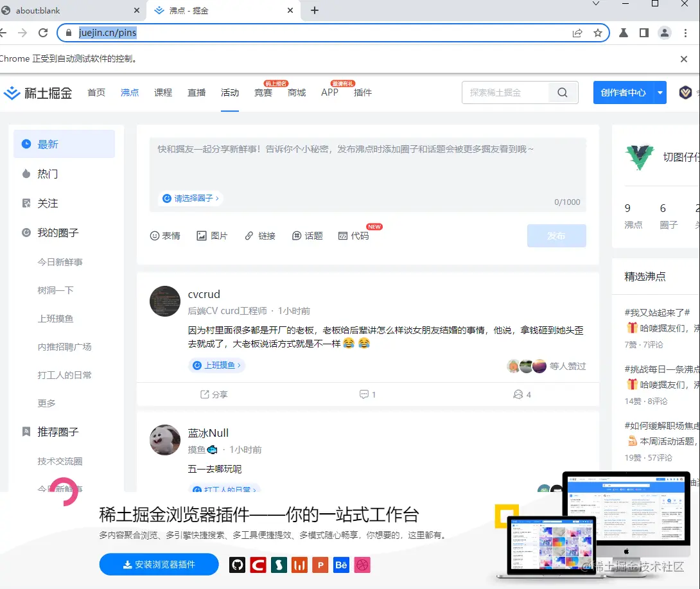Viewport: 700px width, 589px height.
Task: Close the 沸点 - 掘金 tab
Action: coord(290,10)
